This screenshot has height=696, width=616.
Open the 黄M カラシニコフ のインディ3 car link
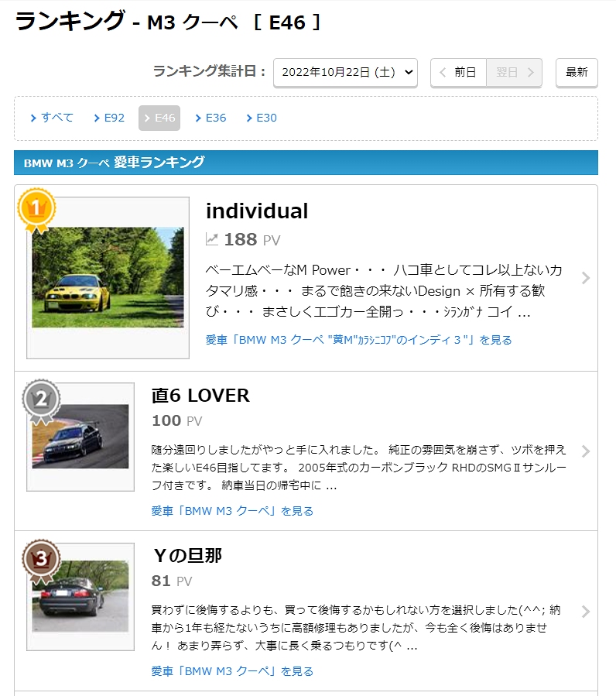[358, 340]
